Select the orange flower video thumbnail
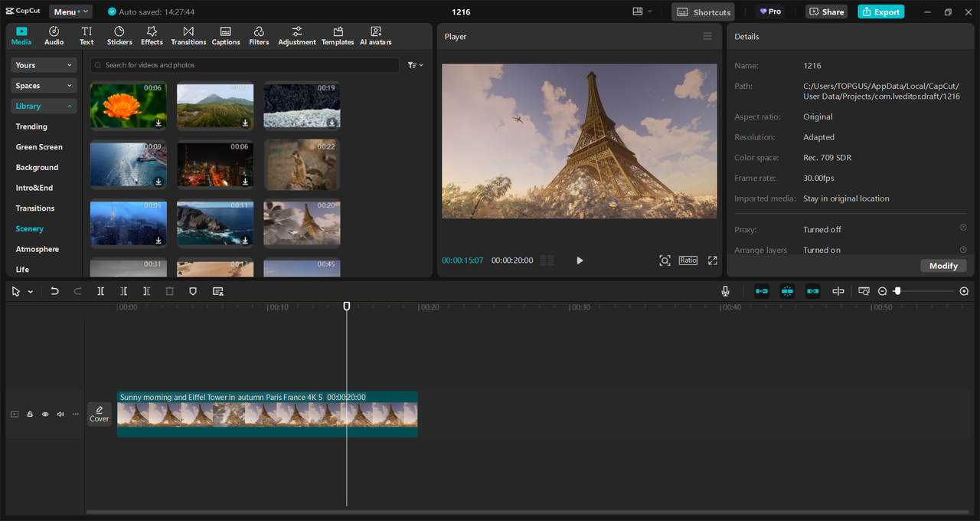This screenshot has height=521, width=980. (128, 105)
